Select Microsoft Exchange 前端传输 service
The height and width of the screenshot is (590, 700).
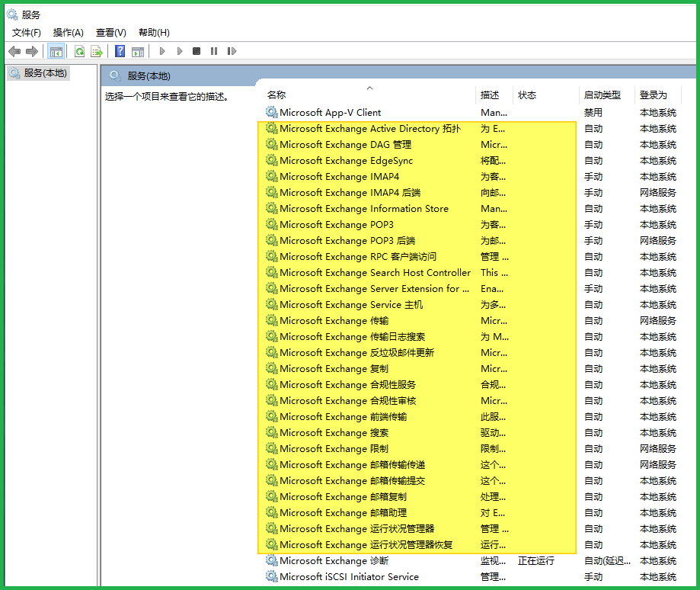coord(344,417)
